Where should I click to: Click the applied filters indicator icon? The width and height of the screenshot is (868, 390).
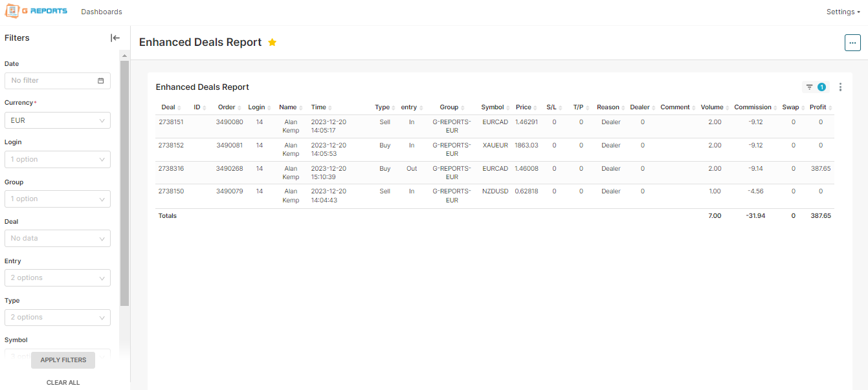coord(815,87)
